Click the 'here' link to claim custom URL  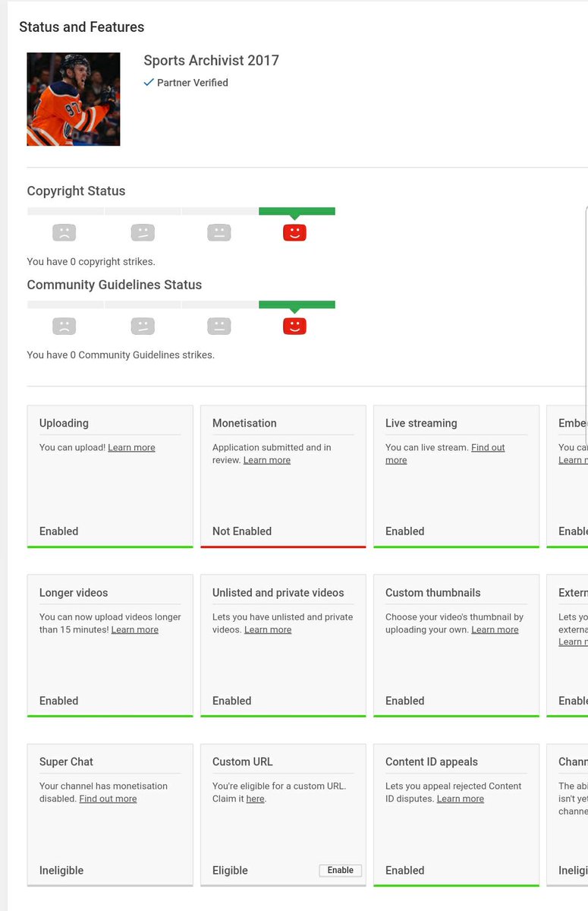pyautogui.click(x=255, y=799)
